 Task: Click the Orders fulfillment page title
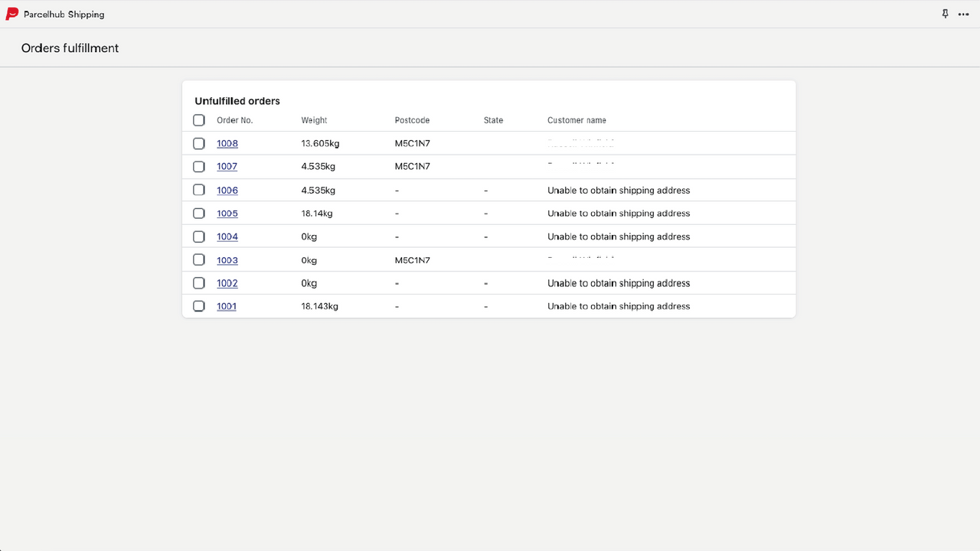click(x=70, y=47)
